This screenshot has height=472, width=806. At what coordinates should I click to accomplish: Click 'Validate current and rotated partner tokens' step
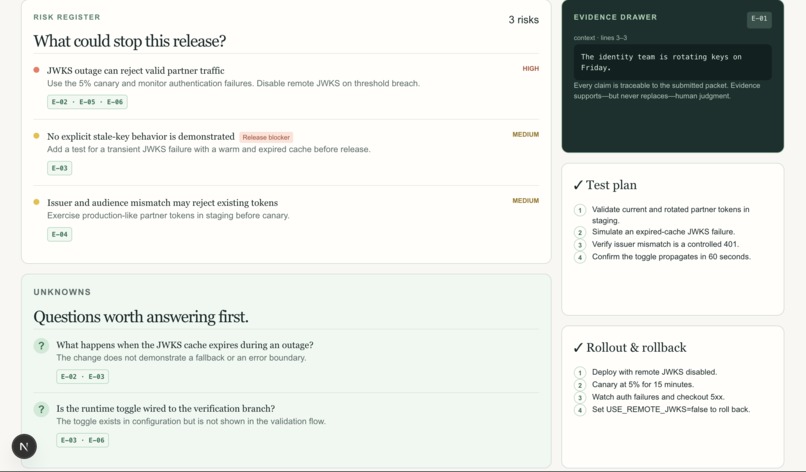click(670, 215)
